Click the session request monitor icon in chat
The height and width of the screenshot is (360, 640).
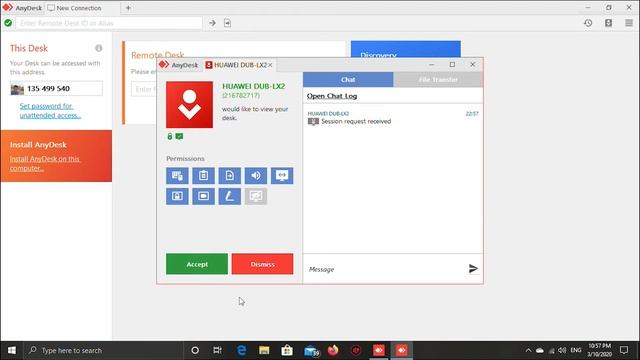tap(313, 122)
